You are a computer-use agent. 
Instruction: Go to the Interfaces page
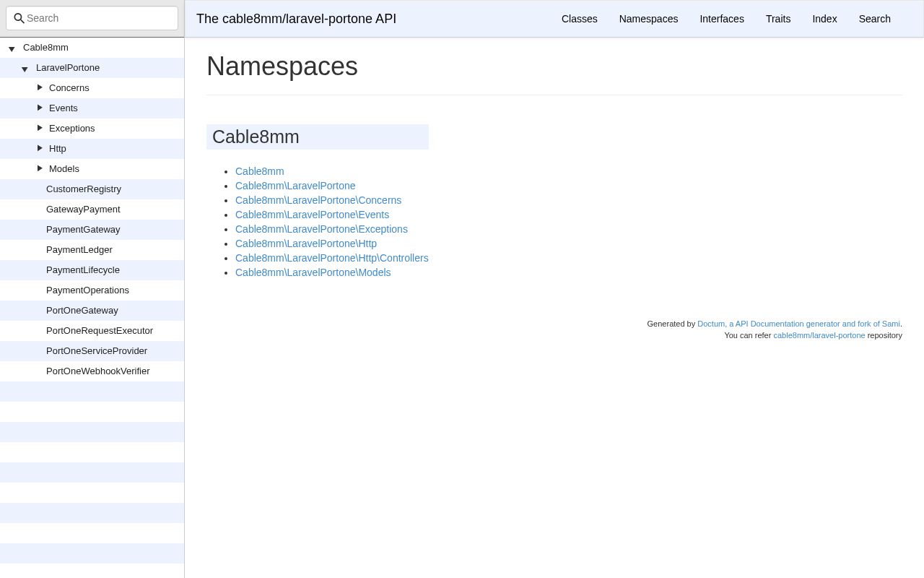[722, 19]
